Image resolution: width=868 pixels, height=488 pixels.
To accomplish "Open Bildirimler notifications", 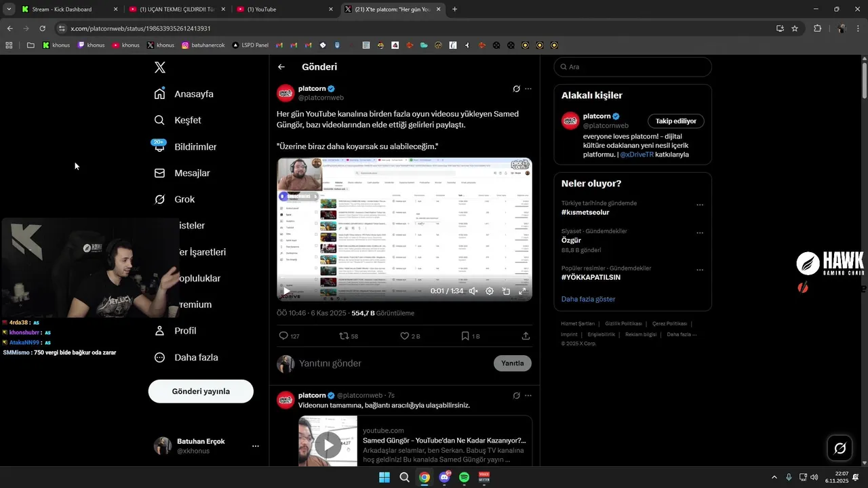I will (185, 146).
